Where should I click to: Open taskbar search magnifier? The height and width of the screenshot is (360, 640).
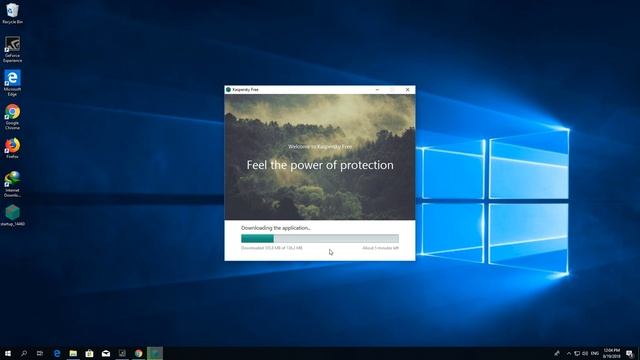click(24, 353)
